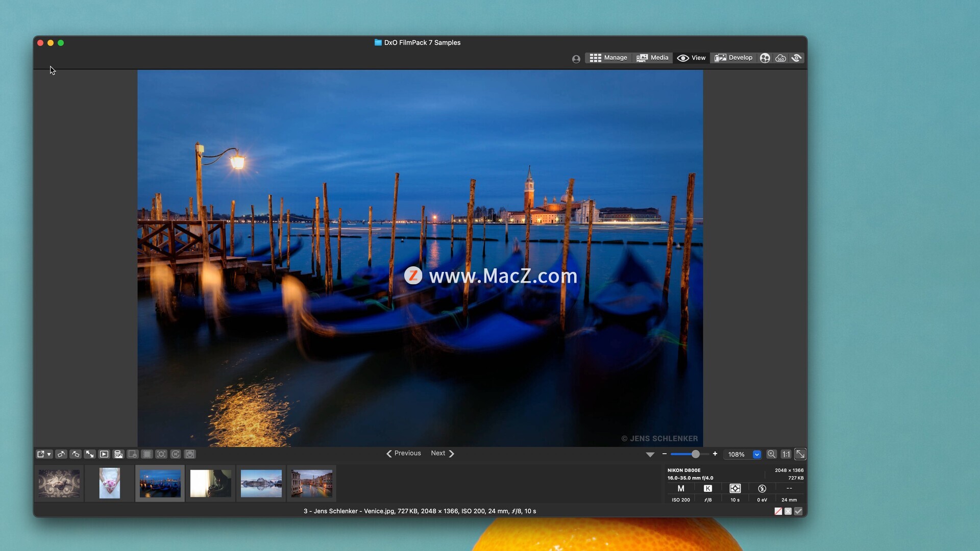The image size is (980, 551).
Task: Rotate the image left
Action: click(61, 454)
